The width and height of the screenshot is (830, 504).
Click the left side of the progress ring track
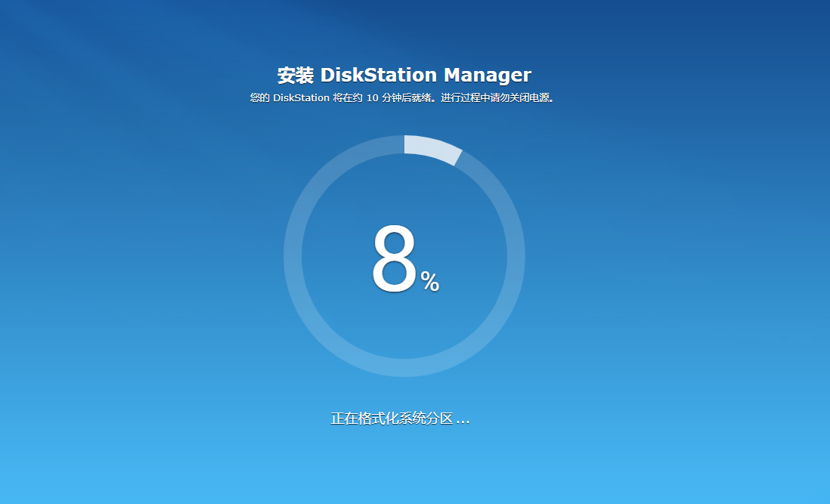293,256
